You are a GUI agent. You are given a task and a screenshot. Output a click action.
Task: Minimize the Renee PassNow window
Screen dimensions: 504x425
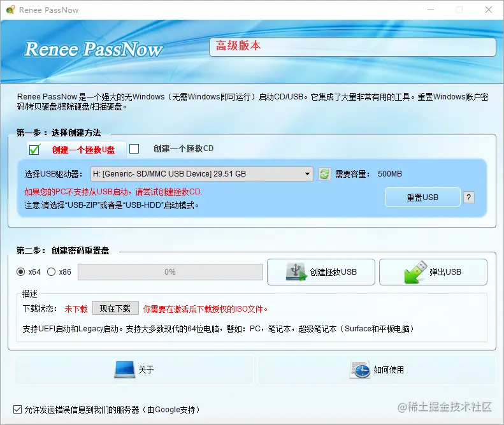[431, 10]
